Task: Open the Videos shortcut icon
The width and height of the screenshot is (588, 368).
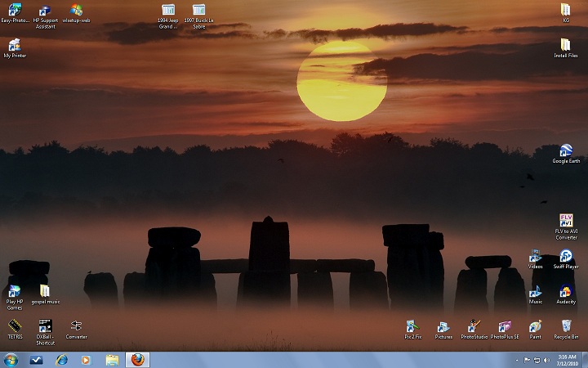Action: (x=535, y=259)
